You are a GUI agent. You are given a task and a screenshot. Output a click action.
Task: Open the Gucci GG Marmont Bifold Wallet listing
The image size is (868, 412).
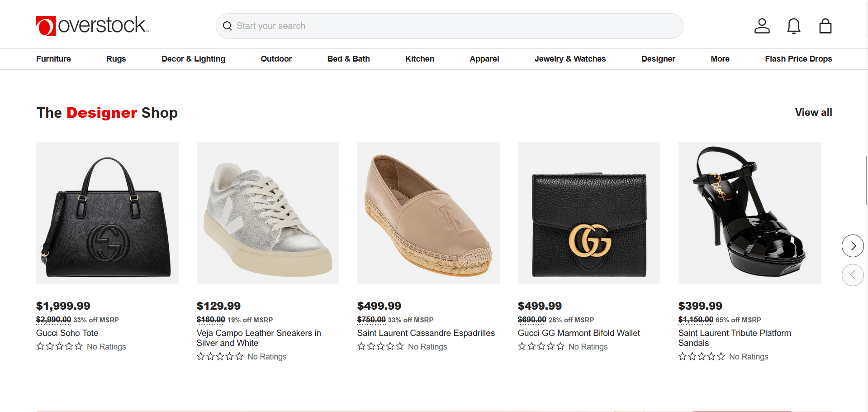point(579,333)
